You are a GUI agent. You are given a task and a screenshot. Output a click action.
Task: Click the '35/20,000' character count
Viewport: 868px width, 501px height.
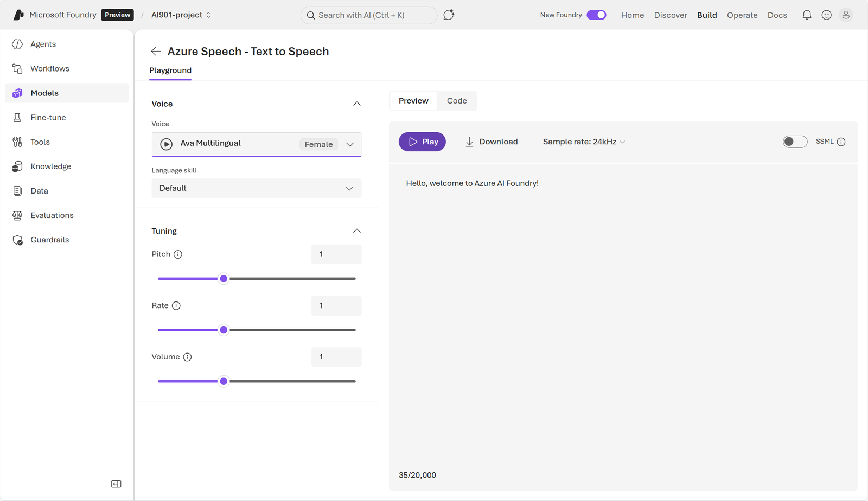coord(417,475)
